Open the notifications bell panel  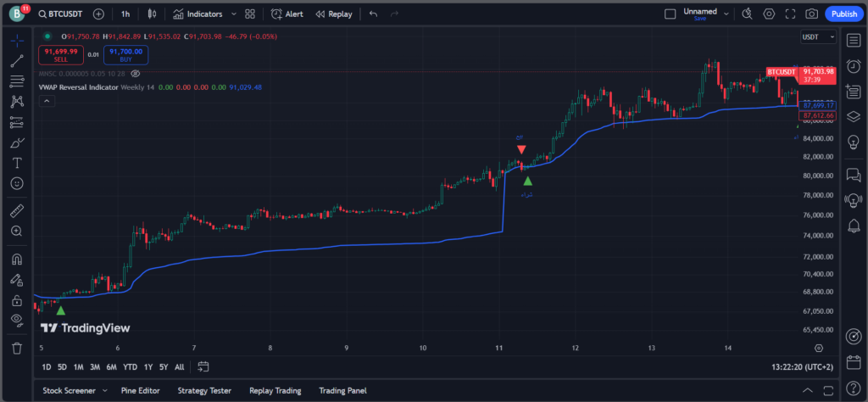tap(854, 226)
